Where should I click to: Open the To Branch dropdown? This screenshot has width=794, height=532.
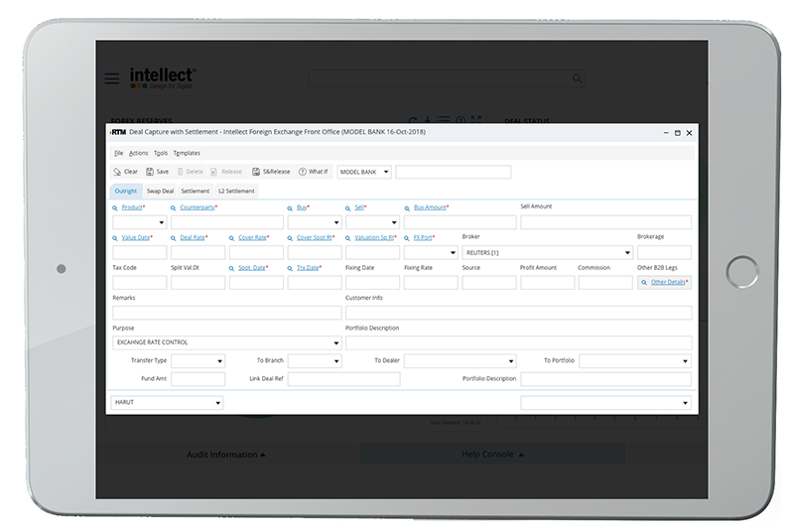[x=315, y=361]
